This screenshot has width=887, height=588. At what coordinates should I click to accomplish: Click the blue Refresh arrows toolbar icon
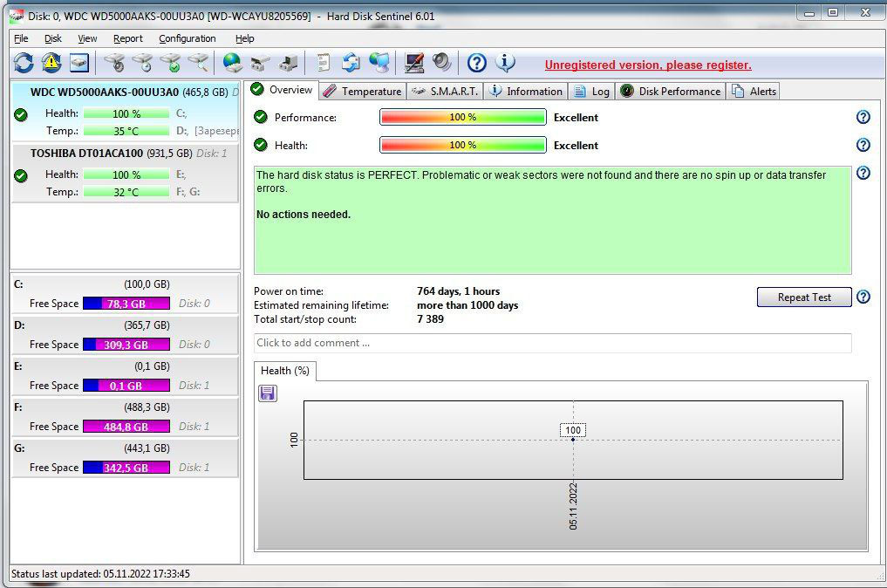[x=24, y=63]
